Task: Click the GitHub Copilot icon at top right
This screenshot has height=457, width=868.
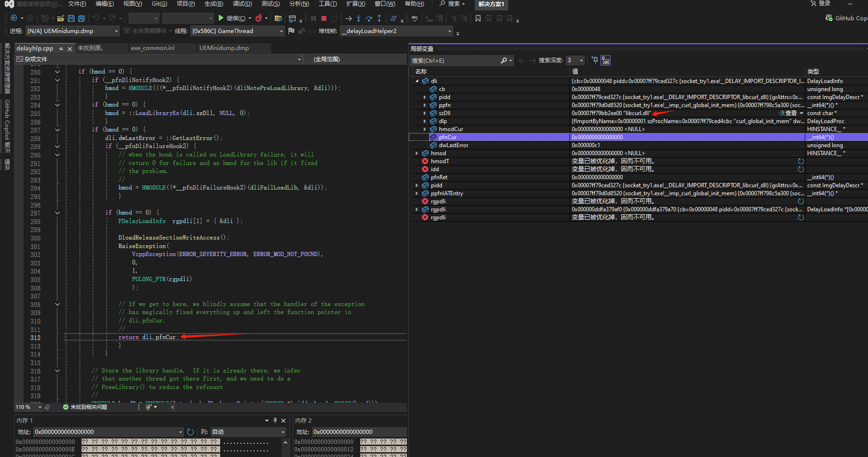Action: (x=829, y=18)
